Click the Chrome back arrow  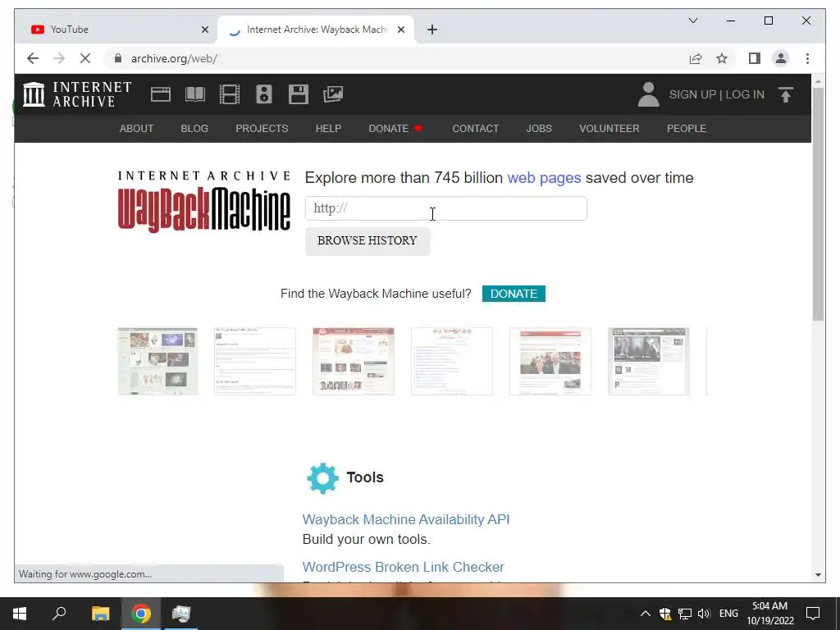pyautogui.click(x=33, y=58)
